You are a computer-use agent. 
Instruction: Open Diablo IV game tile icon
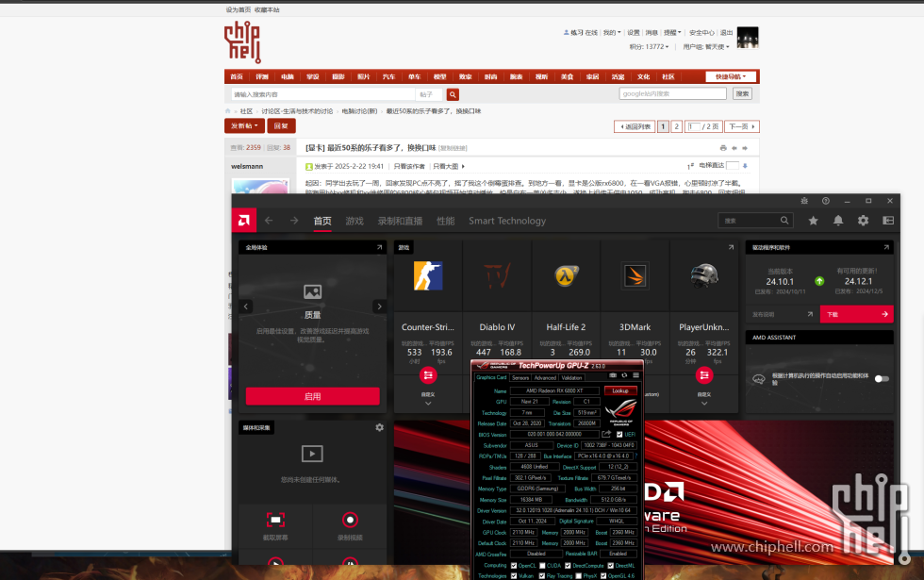[497, 275]
